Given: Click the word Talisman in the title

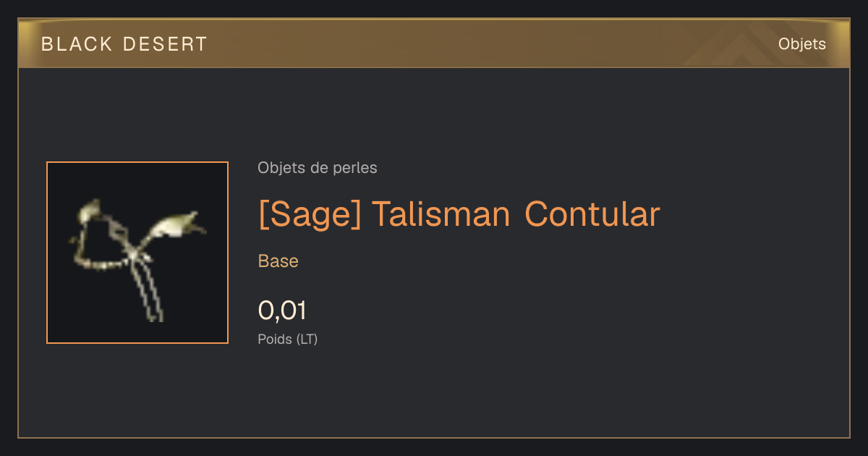Looking at the screenshot, I should [x=441, y=214].
